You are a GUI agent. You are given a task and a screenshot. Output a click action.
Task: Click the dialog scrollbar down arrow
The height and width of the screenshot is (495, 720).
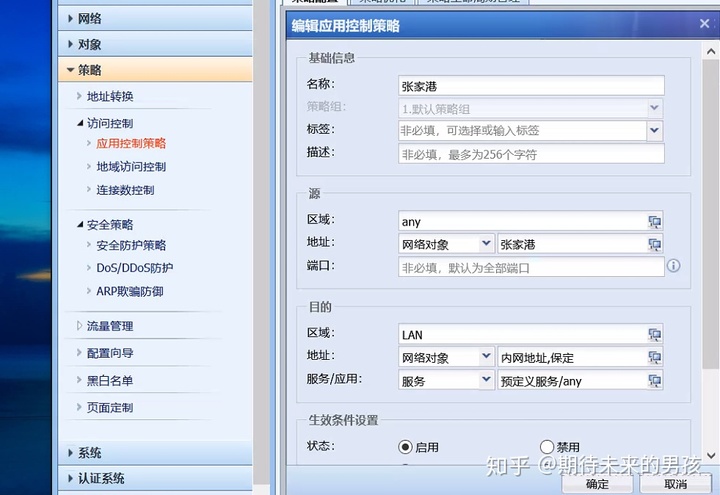click(x=710, y=455)
